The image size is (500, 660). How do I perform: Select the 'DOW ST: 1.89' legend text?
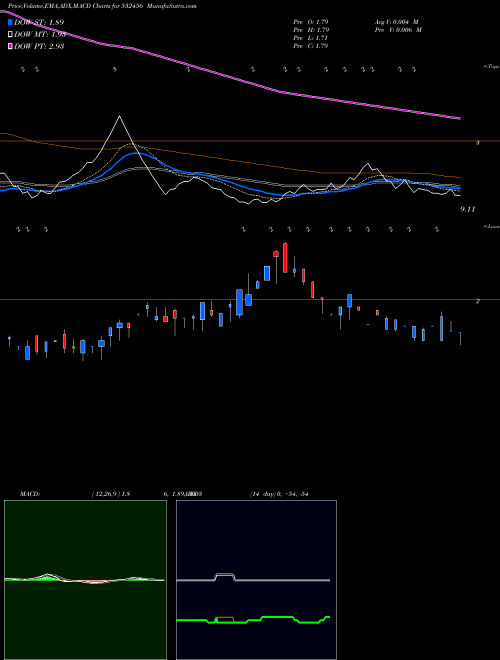click(x=39, y=22)
